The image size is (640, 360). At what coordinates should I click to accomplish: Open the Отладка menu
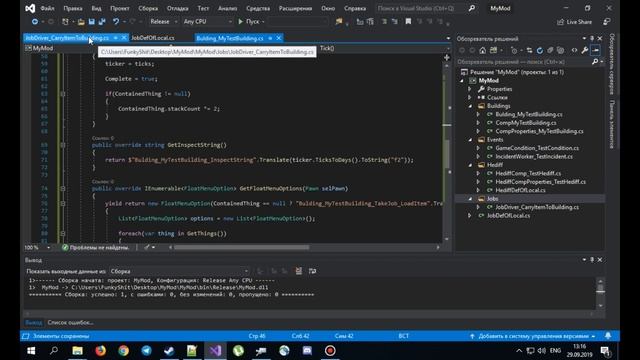tap(178, 8)
